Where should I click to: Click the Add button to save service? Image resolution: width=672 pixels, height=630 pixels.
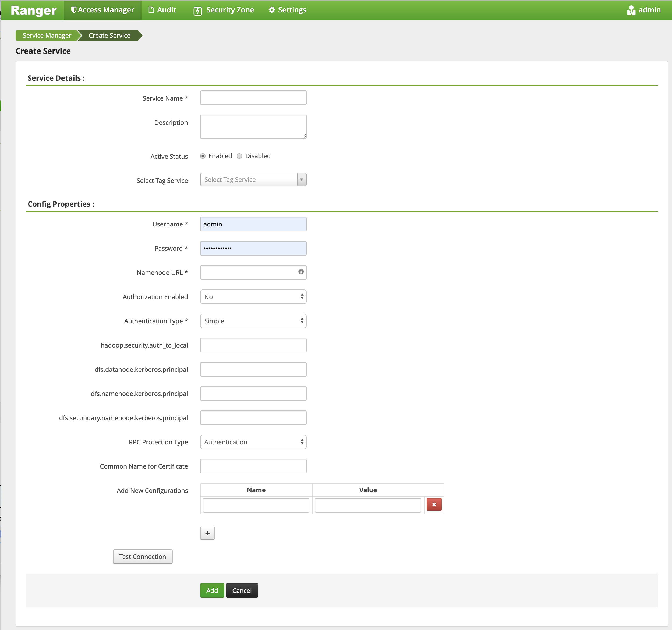(212, 590)
